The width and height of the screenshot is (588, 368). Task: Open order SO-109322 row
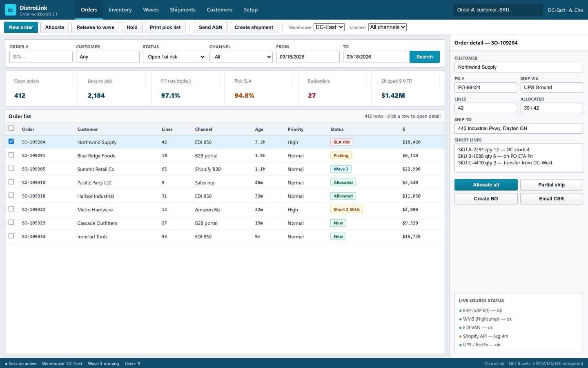pos(225,209)
